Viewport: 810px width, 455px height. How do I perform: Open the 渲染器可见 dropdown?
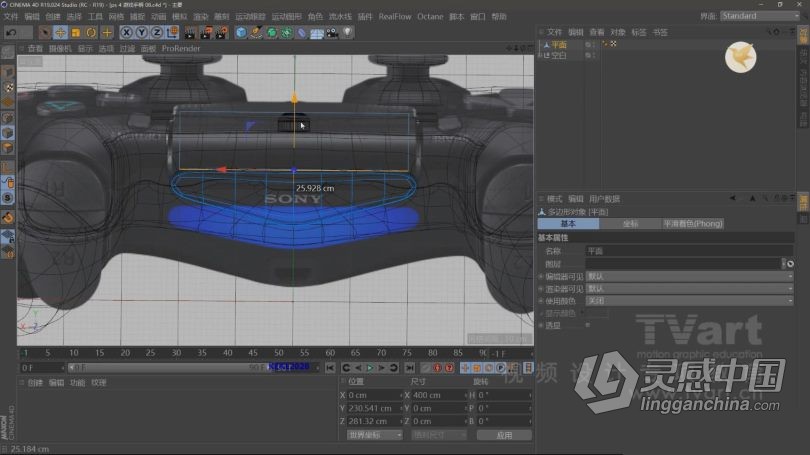(689, 289)
